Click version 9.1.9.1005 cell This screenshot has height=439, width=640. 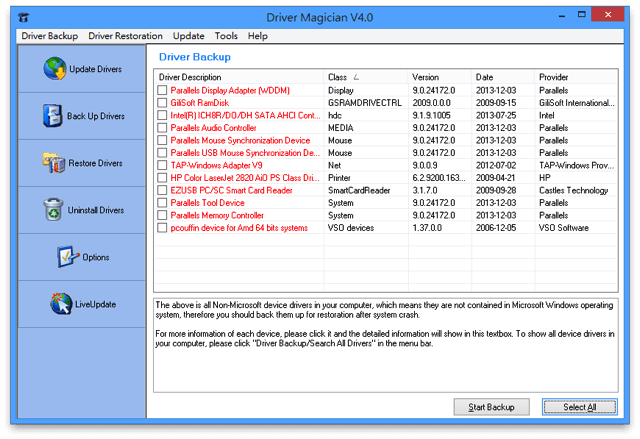point(431,115)
